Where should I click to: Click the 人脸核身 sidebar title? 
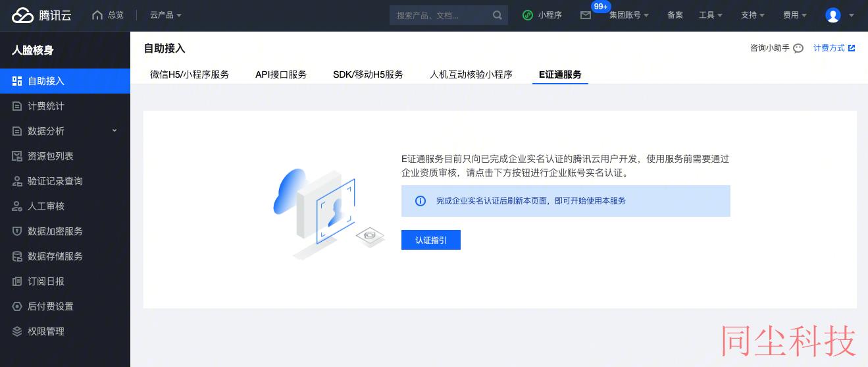[33, 50]
